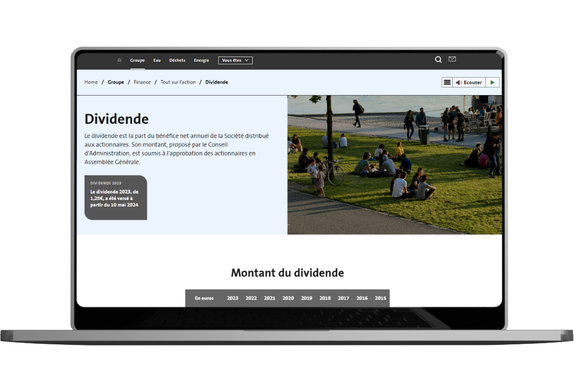This screenshot has width=574, height=392.
Task: Select the 2019 column header
Action: (x=307, y=298)
